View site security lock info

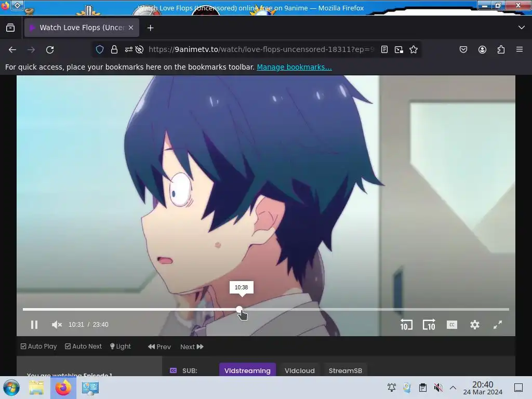(114, 49)
